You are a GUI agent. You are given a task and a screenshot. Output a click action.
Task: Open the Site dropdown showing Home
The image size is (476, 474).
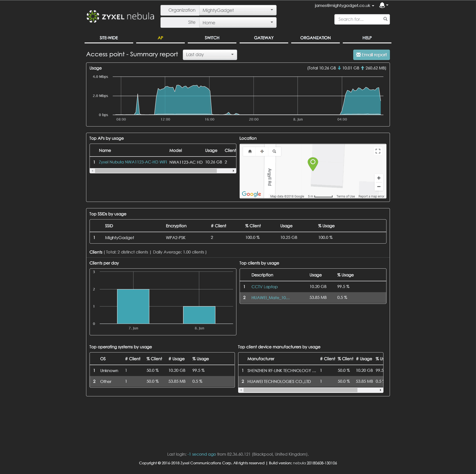[237, 23]
